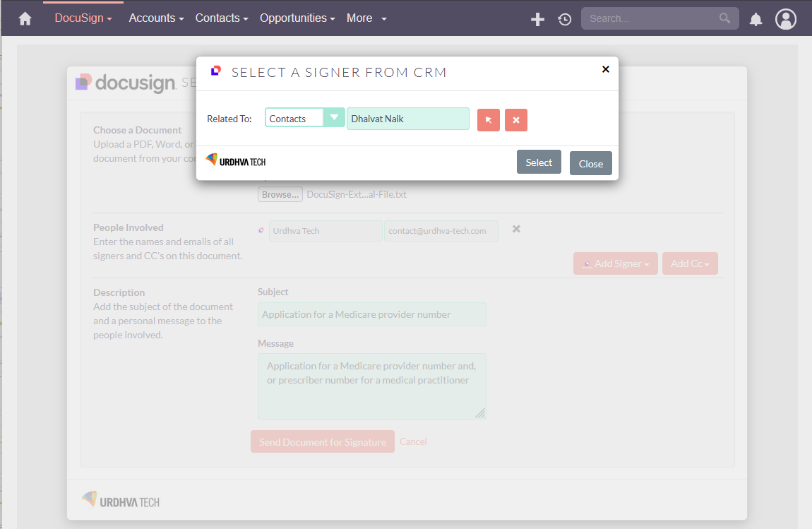Open notifications with the bell icon
Viewport: 812px width, 529px height.
coord(756,19)
